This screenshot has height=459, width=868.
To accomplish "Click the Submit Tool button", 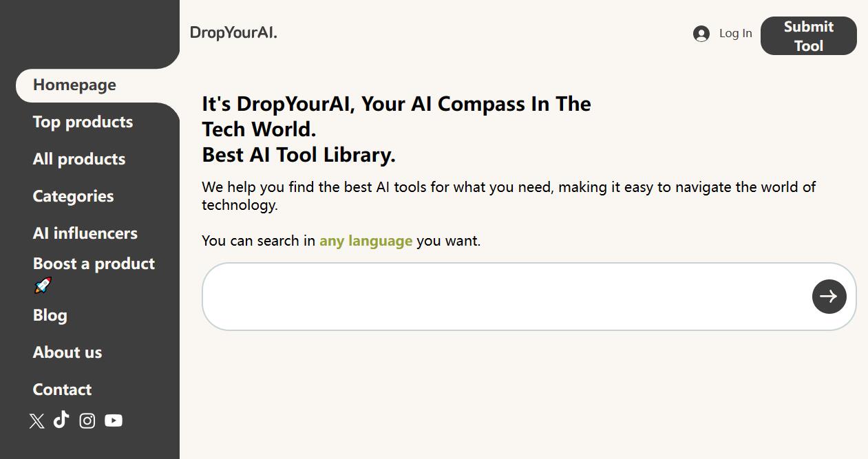I will [807, 36].
